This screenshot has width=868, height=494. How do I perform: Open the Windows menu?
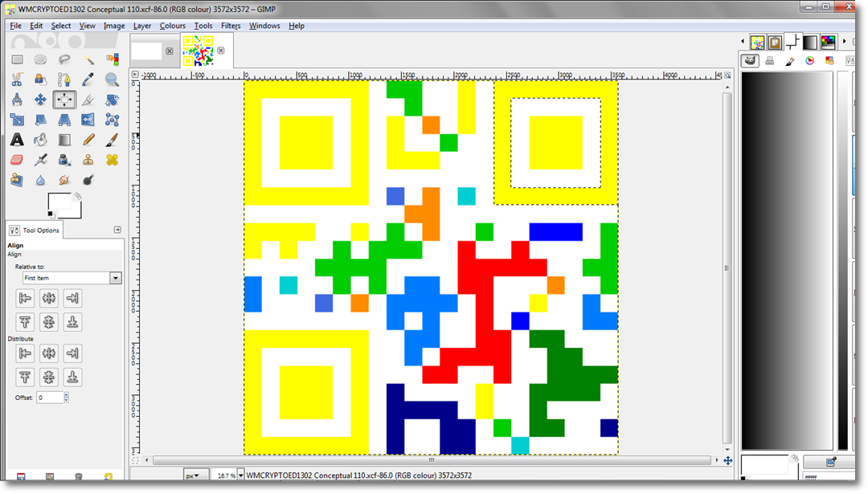(264, 26)
